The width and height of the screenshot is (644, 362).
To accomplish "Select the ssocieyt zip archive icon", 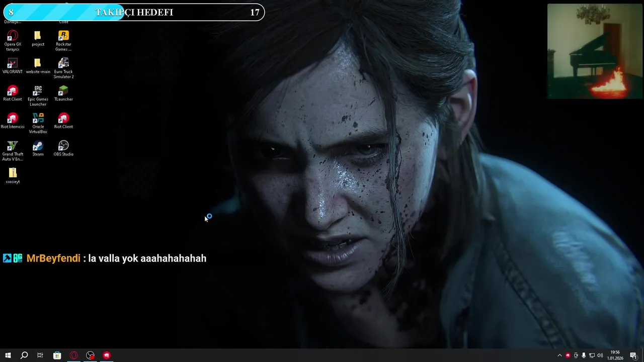I will [x=13, y=176].
